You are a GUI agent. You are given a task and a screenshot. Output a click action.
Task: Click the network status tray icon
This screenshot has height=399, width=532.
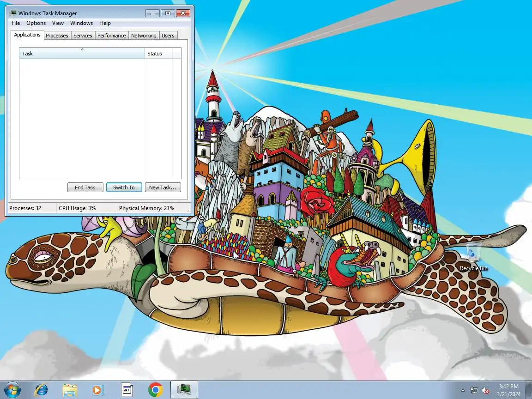(x=474, y=391)
